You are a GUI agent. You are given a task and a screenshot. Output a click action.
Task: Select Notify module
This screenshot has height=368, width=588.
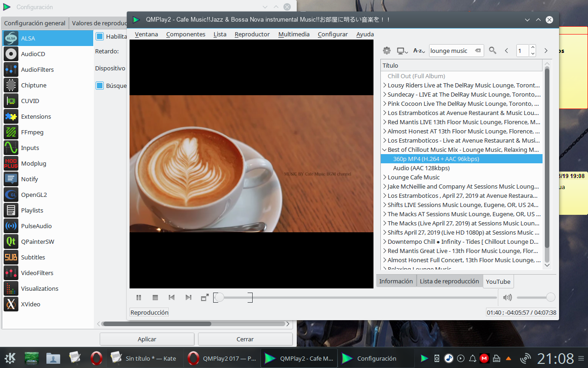48,179
